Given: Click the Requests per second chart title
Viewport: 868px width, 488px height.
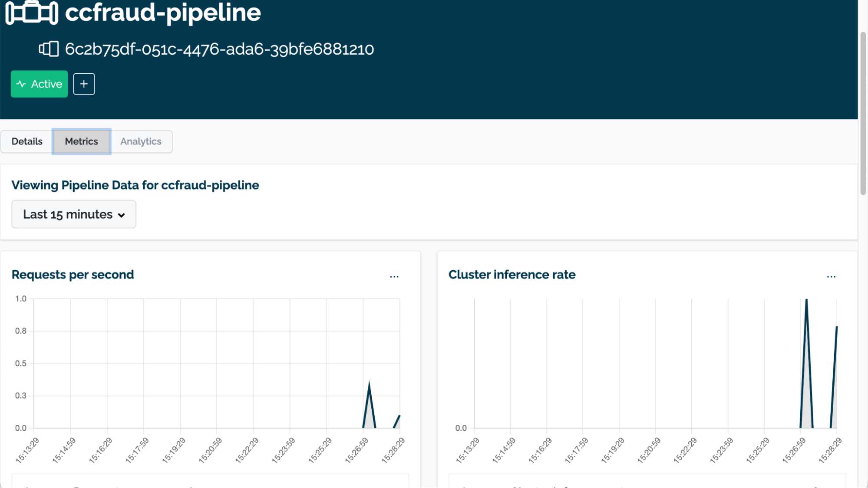Looking at the screenshot, I should 73,275.
